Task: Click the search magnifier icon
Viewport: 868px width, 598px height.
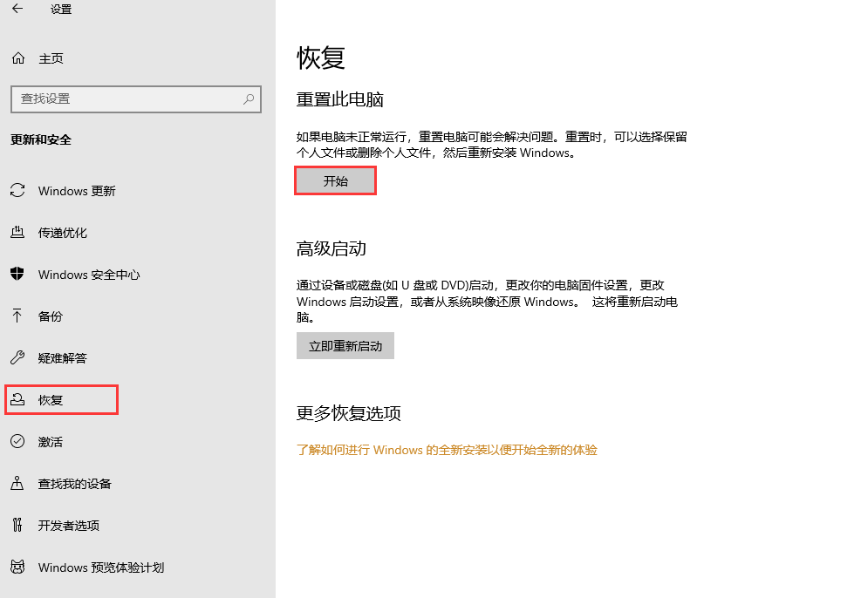Action: 247,99
